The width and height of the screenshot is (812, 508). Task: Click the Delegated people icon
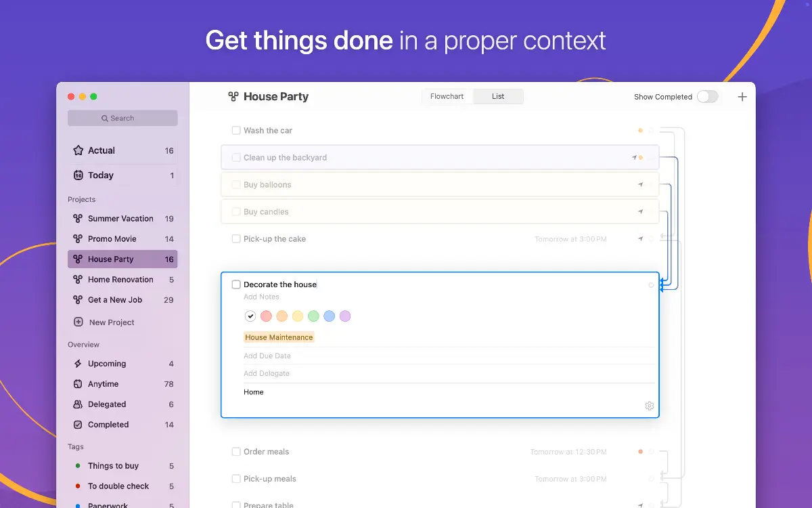point(78,404)
